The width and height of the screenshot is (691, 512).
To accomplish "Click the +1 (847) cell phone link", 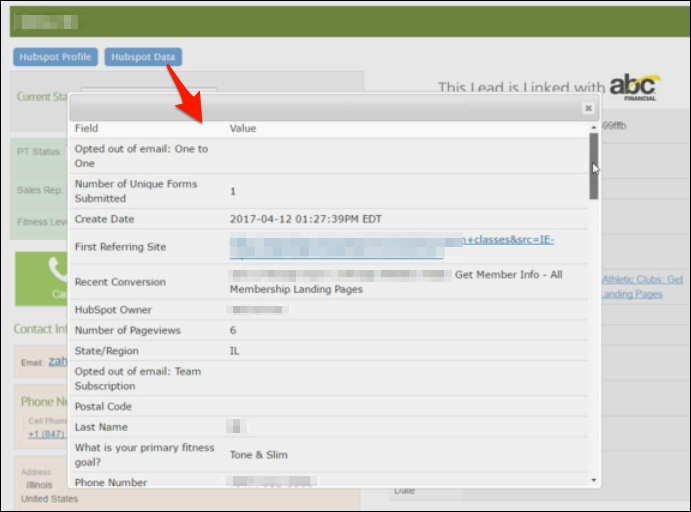I will pyautogui.click(x=47, y=434).
